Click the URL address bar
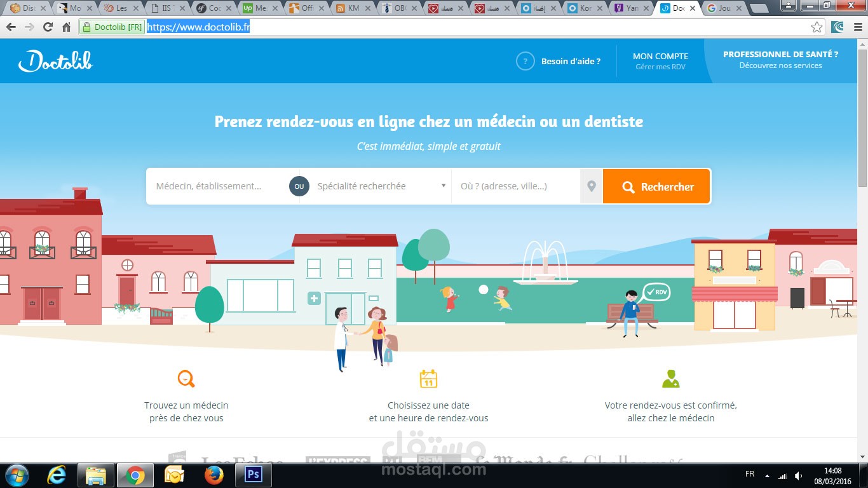 coord(477,27)
